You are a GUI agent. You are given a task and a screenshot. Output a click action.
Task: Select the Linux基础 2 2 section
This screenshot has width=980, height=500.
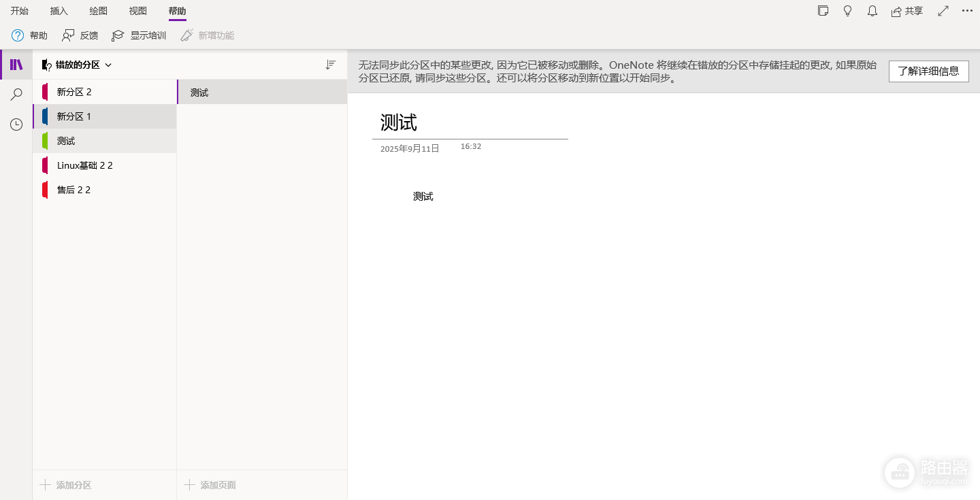click(105, 165)
